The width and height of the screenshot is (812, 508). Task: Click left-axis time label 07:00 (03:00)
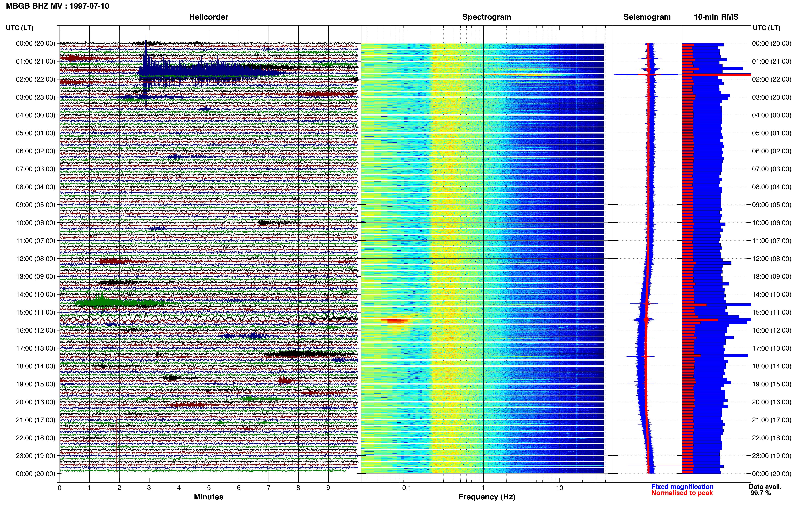pos(36,169)
